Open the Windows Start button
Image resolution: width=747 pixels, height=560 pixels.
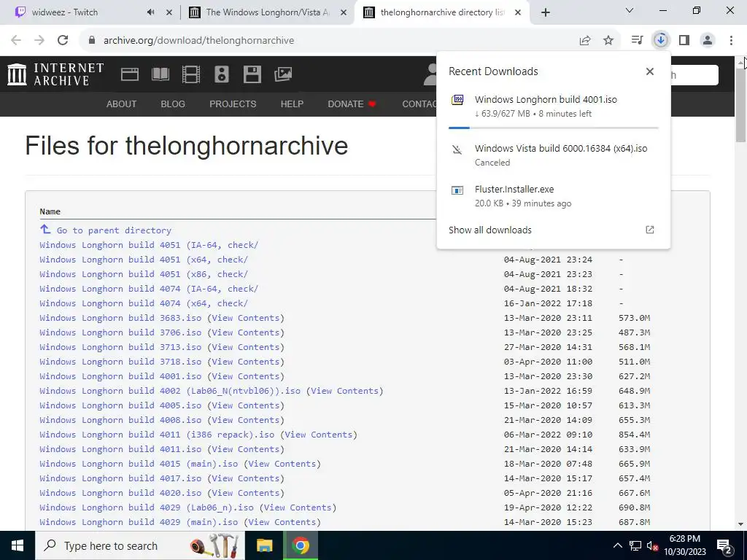click(18, 545)
